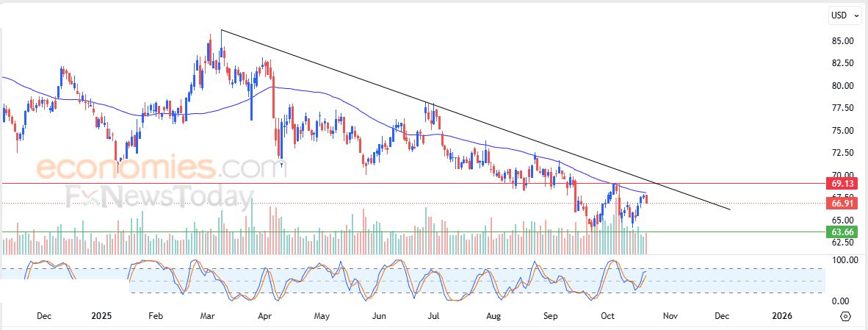868x330 pixels.
Task: Click the Sep label on time axis
Action: [x=550, y=316]
